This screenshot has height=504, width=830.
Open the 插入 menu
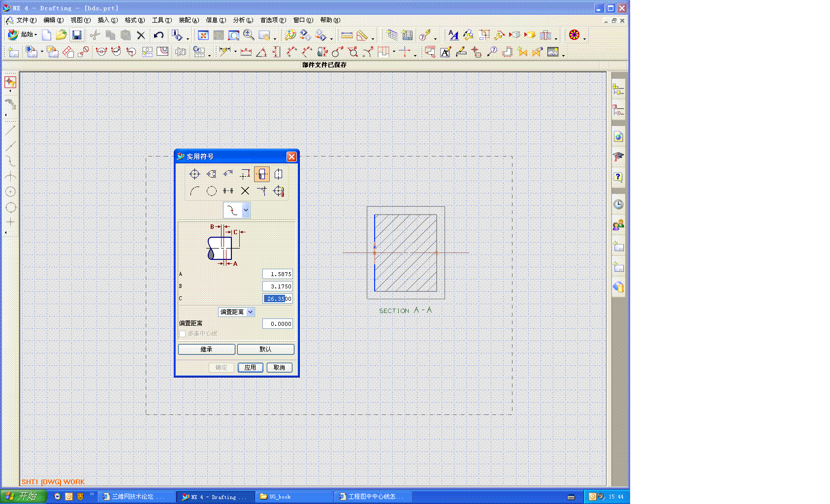point(107,20)
